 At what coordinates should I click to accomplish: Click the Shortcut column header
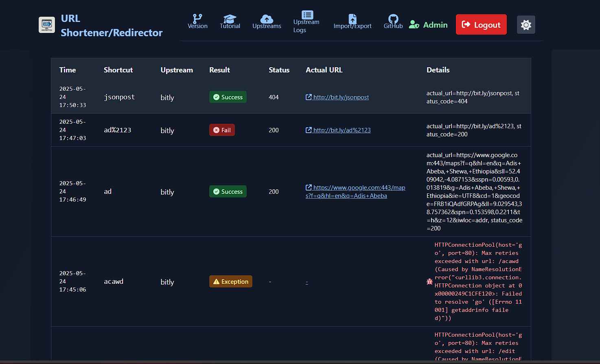point(118,70)
